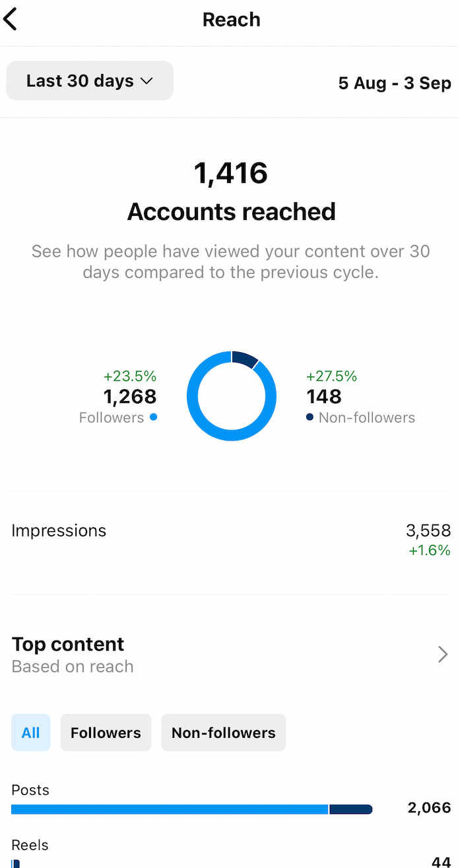Open the Top content heading

[69, 644]
